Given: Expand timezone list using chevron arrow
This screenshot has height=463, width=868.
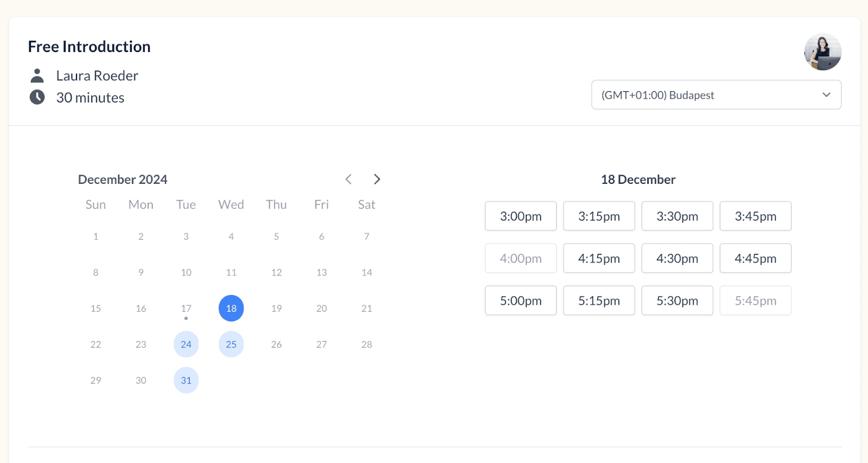Looking at the screenshot, I should click(x=826, y=95).
